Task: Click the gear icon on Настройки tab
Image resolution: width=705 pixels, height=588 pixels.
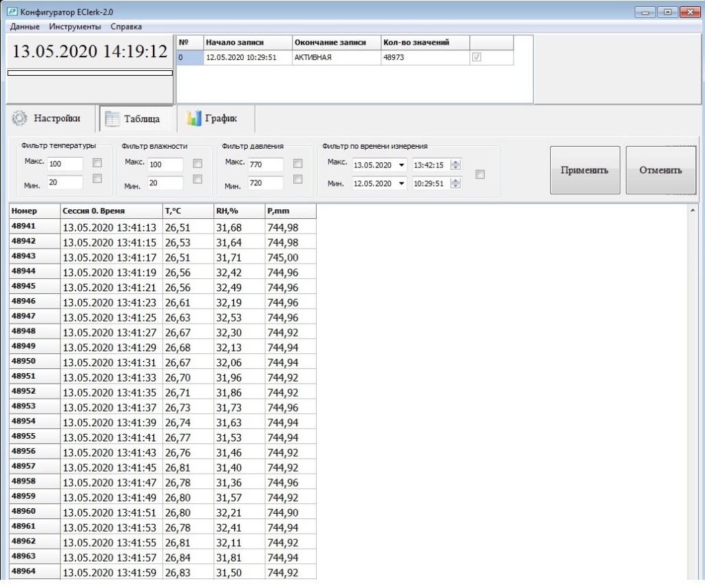Action: tap(19, 118)
